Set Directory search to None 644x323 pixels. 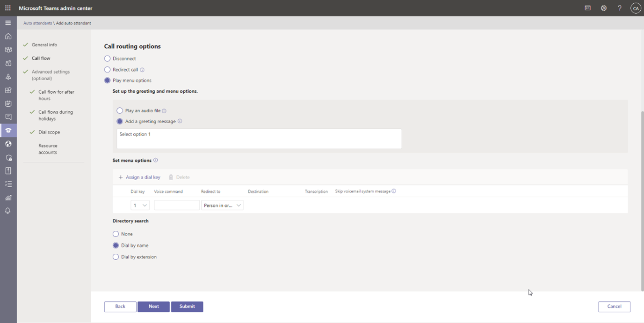116,234
